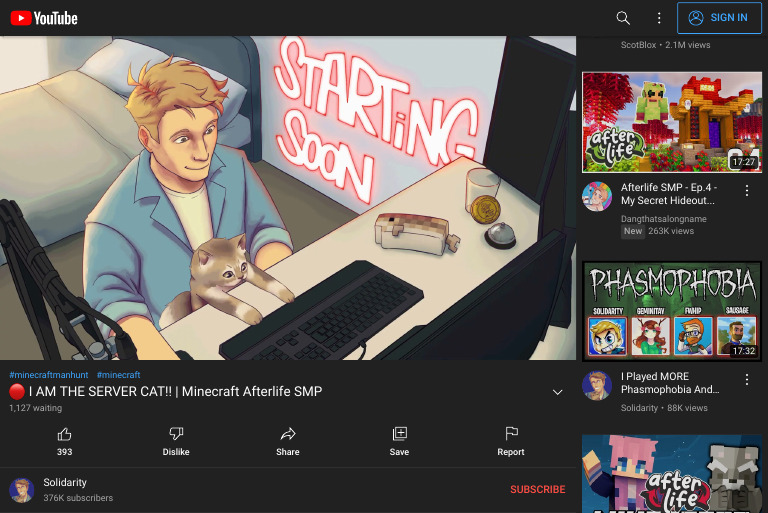Open the Dangthatsalongname channel avatar
The height and width of the screenshot is (513, 768).
[x=597, y=196]
